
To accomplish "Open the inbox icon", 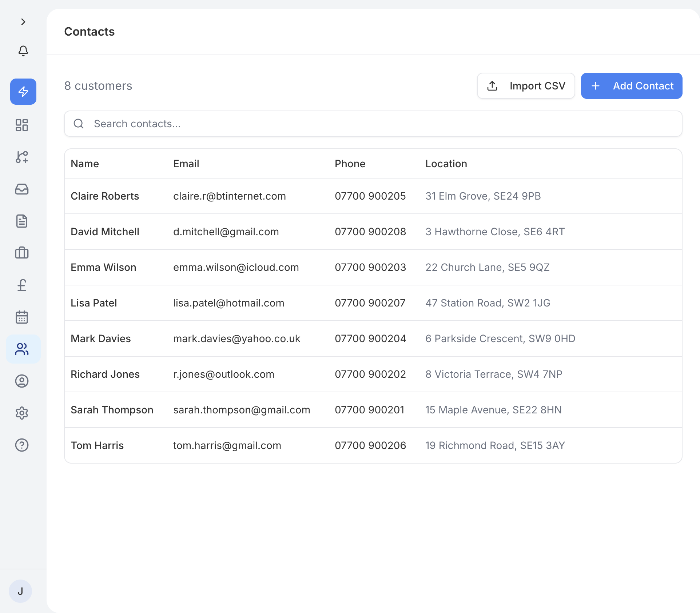I will [21, 189].
